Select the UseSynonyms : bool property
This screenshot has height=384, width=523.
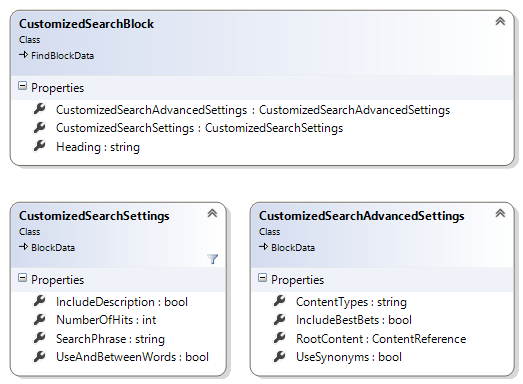click(x=349, y=357)
